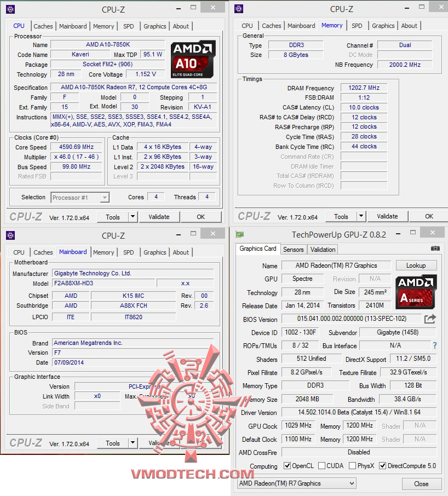This screenshot has width=448, height=496.
Task: Click Tools button in top-left CPU-Z window
Action: (113, 217)
